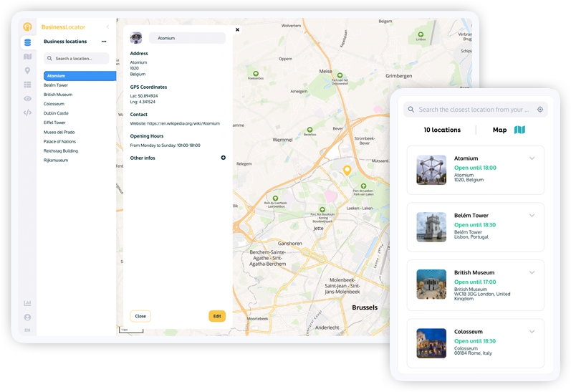Click Open until 17:00 on British Museum card
This screenshot has width=571, height=392.
click(x=475, y=282)
